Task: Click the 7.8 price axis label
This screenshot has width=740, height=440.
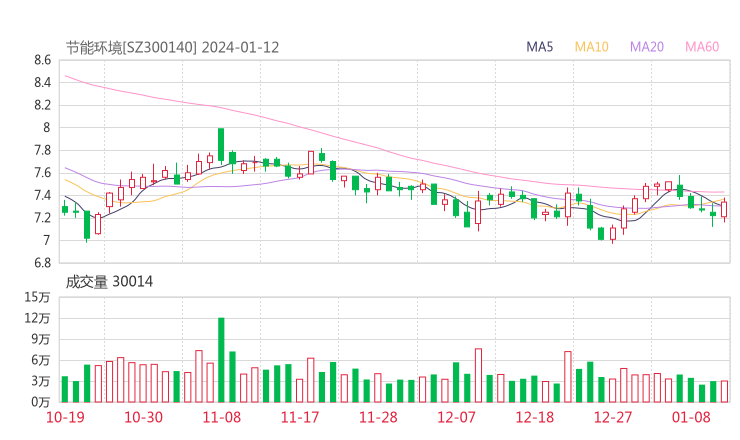Action: pyautogui.click(x=42, y=150)
